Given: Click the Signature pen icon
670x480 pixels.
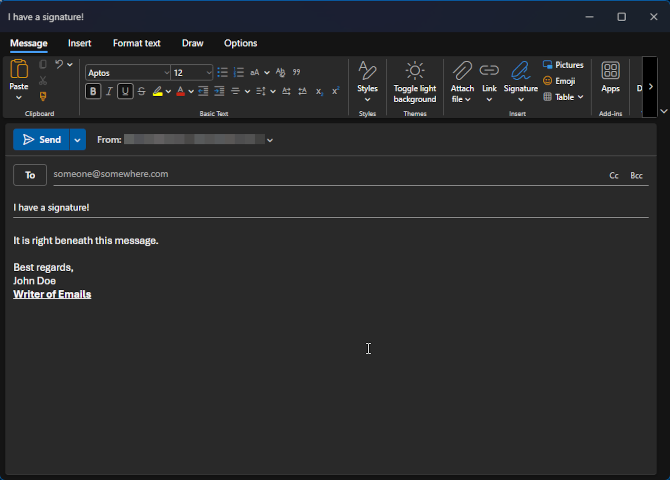Looking at the screenshot, I should (x=520, y=71).
